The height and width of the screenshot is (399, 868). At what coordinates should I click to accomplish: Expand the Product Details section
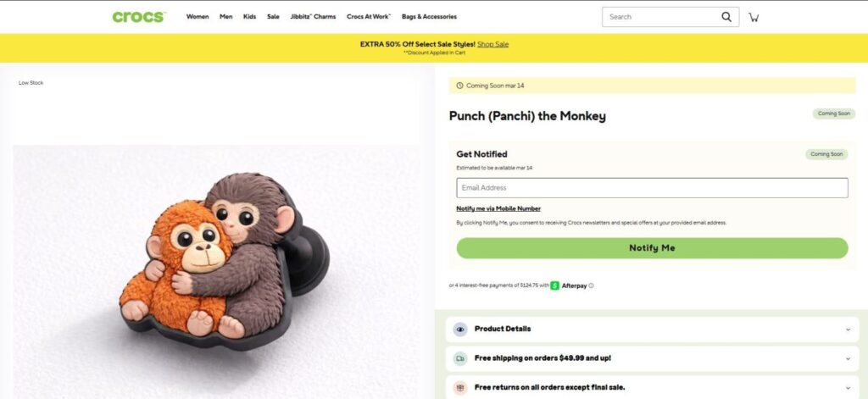(x=847, y=330)
